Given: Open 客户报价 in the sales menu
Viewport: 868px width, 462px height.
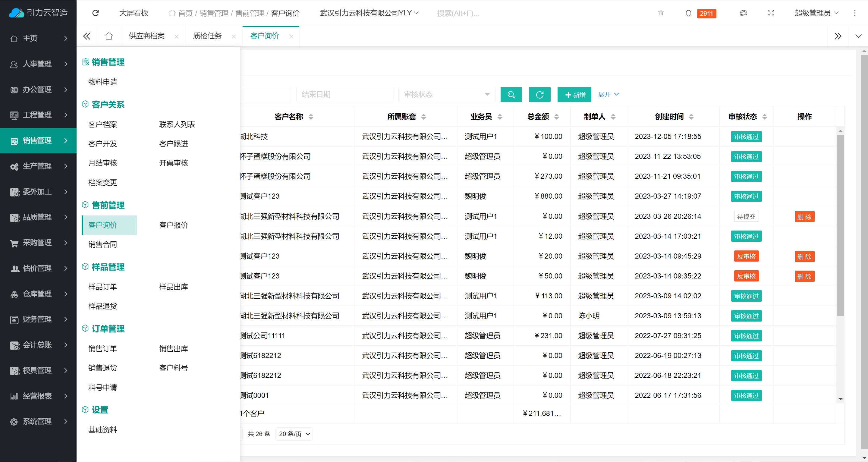Looking at the screenshot, I should [173, 225].
